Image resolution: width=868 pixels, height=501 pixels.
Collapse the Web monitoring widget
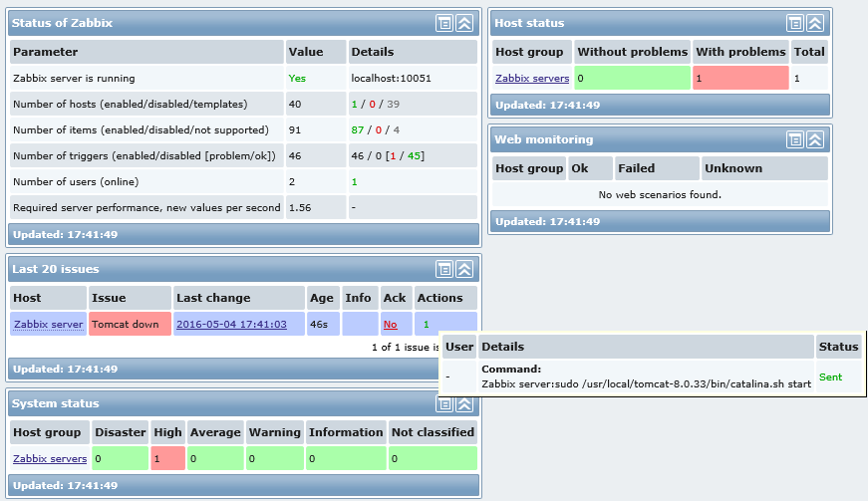point(815,139)
